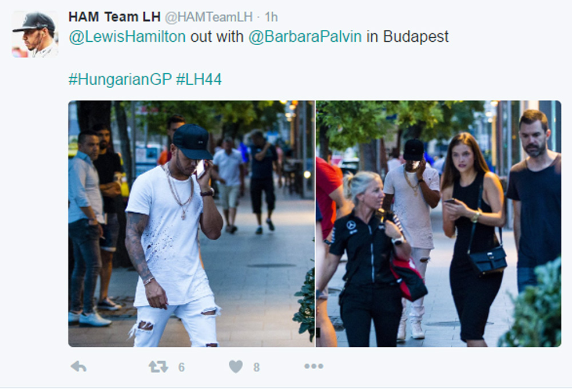This screenshot has height=392, width=572.
Task: Browse the #LH44 hashtag
Action: coord(199,79)
